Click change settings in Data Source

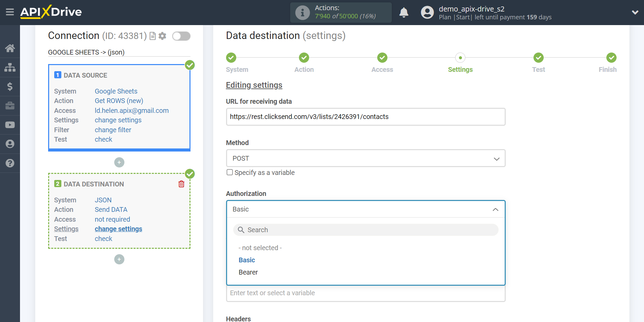(118, 120)
